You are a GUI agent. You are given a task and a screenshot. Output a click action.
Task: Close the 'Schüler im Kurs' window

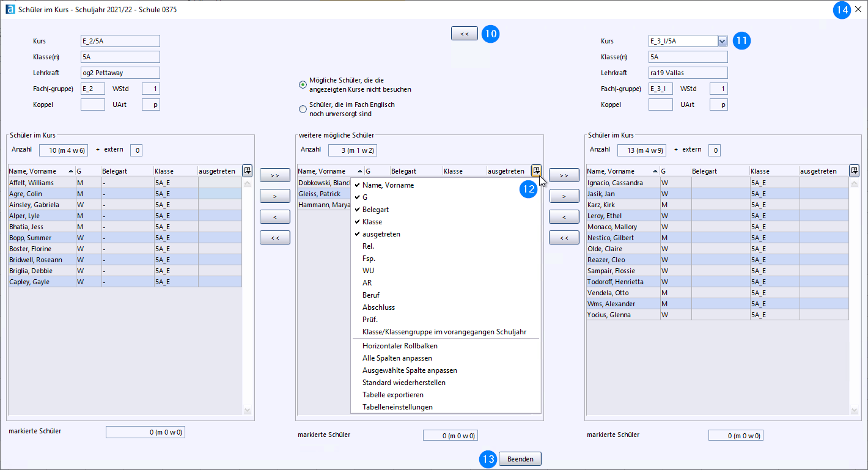[858, 10]
